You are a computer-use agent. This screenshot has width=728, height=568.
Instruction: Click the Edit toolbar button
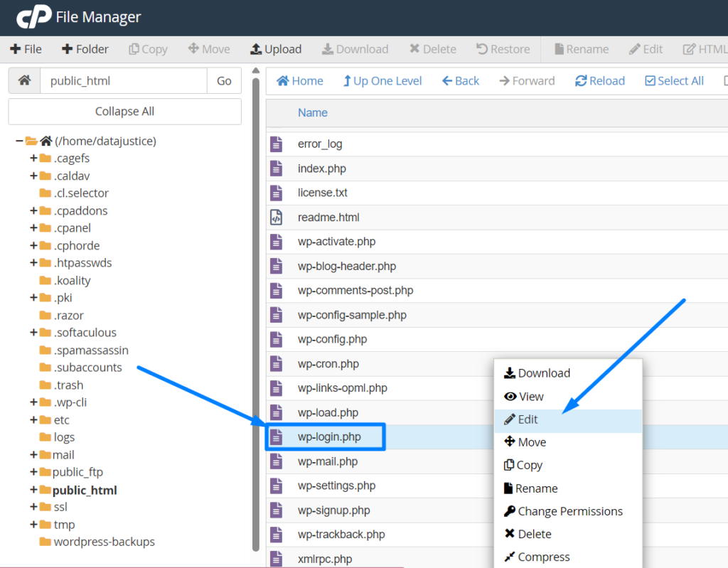point(646,49)
